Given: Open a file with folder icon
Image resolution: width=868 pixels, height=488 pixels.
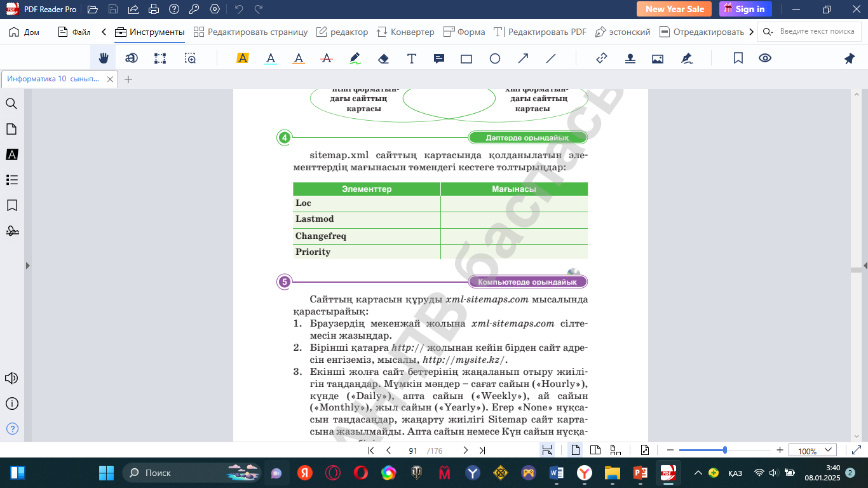Looking at the screenshot, I should tap(93, 9).
